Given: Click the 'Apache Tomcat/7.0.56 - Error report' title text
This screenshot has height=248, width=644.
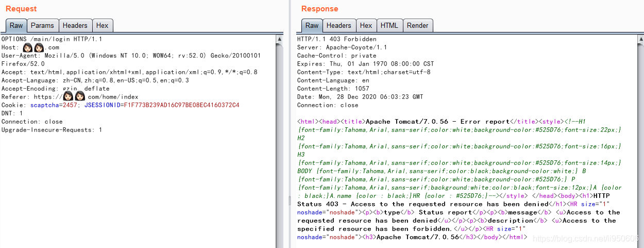Looking at the screenshot, I should [x=437, y=122].
